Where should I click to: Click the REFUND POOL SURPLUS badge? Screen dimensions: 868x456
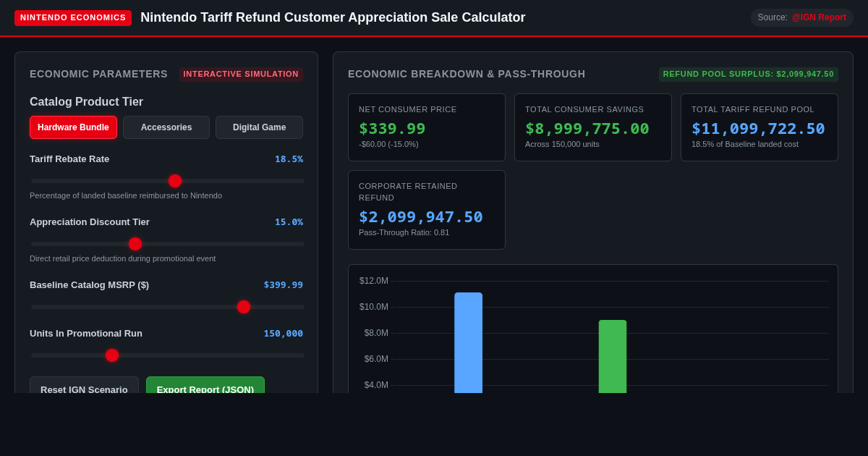coord(749,74)
